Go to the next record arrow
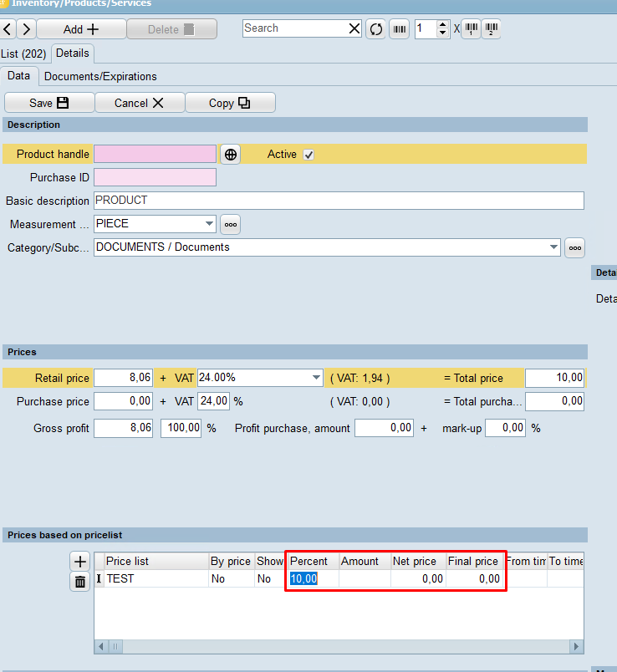 (x=26, y=29)
